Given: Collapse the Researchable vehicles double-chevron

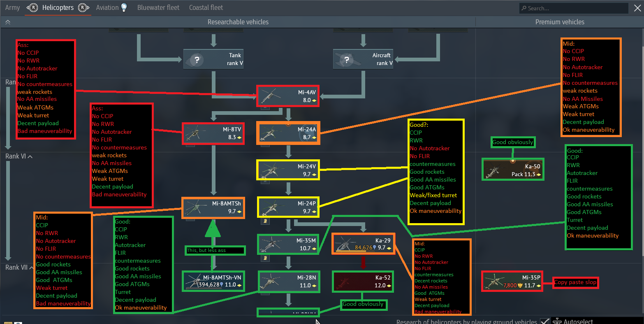Looking at the screenshot, I should click(7, 22).
